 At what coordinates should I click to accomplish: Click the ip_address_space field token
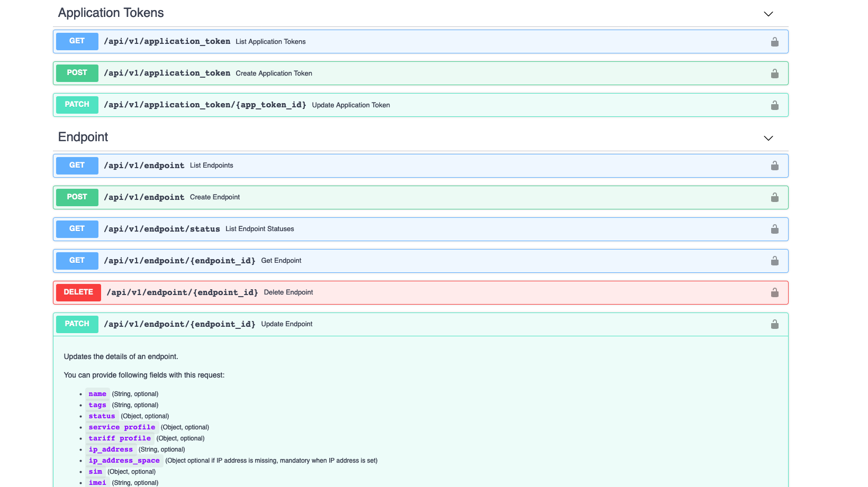[124, 461]
